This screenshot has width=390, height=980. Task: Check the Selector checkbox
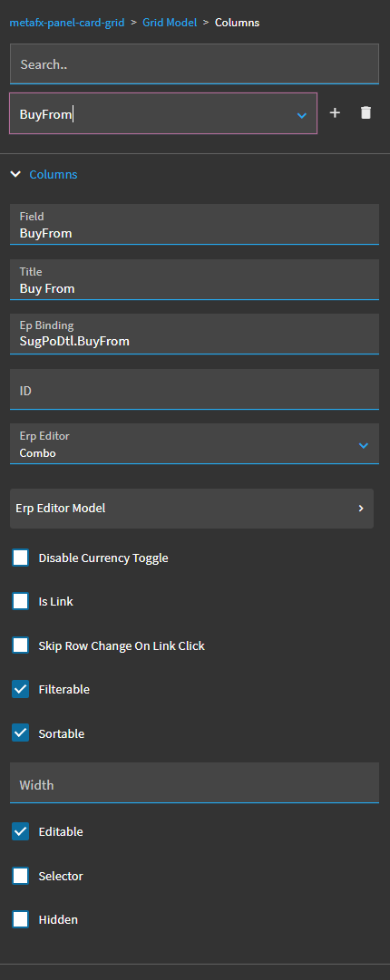(x=21, y=877)
